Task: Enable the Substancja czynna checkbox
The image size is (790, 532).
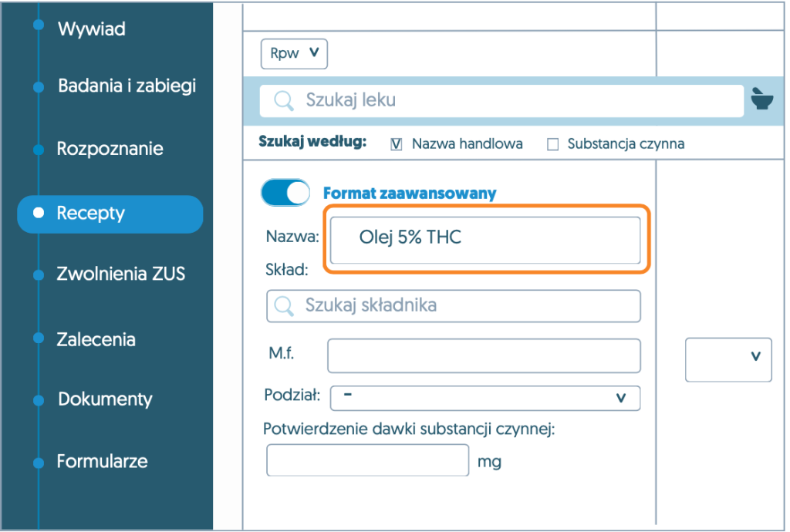Action: [x=552, y=144]
